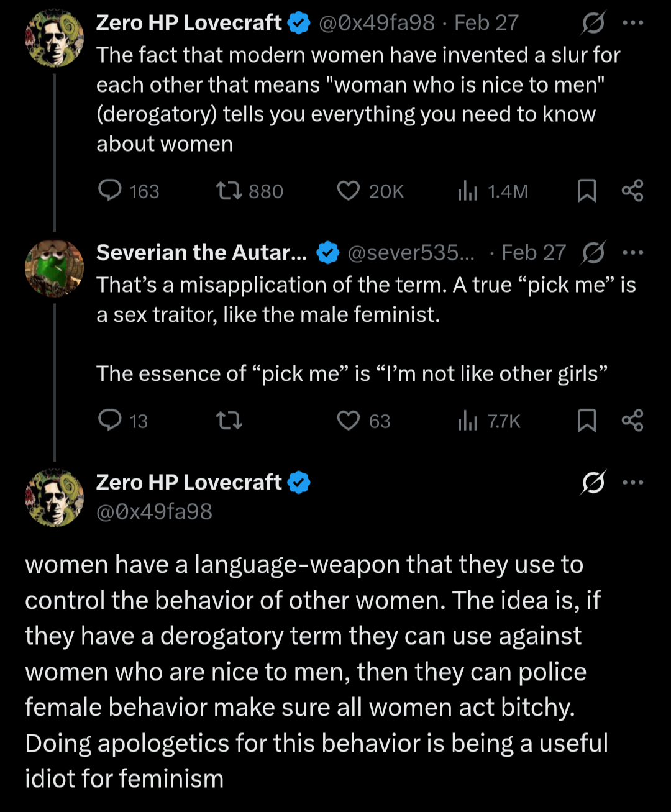This screenshot has width=671, height=812.
Task: View analytics of the 1.4M views tweet
Action: click(x=467, y=191)
